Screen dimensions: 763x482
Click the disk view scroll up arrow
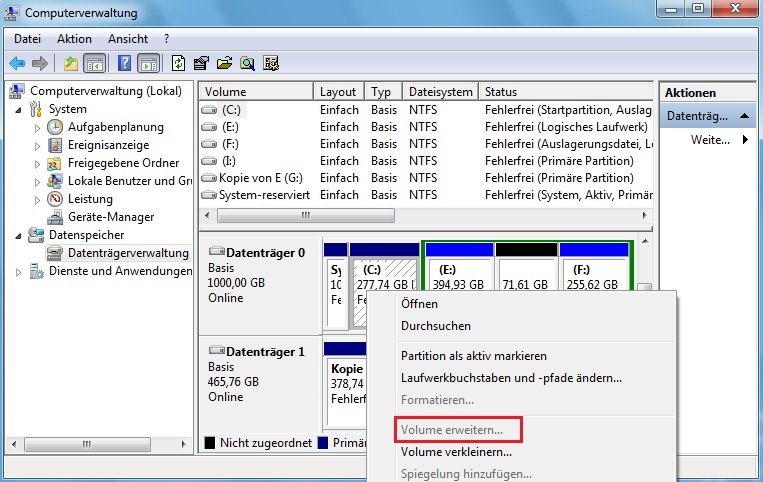coord(645,241)
